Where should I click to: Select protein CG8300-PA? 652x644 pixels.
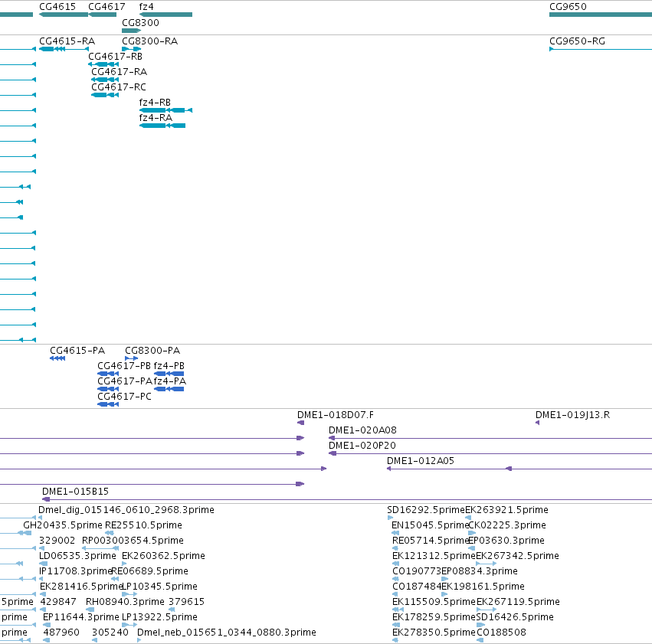point(152,351)
